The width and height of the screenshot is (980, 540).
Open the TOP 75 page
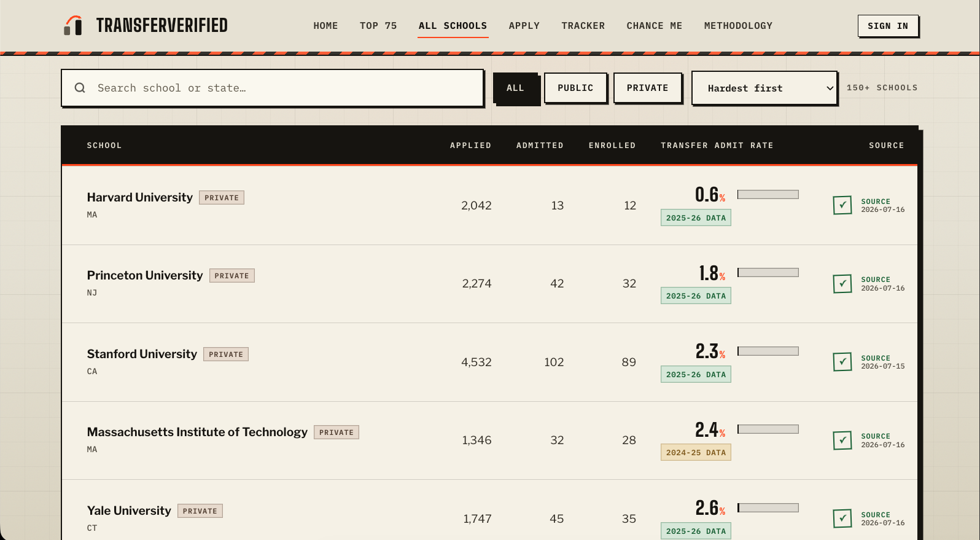378,26
